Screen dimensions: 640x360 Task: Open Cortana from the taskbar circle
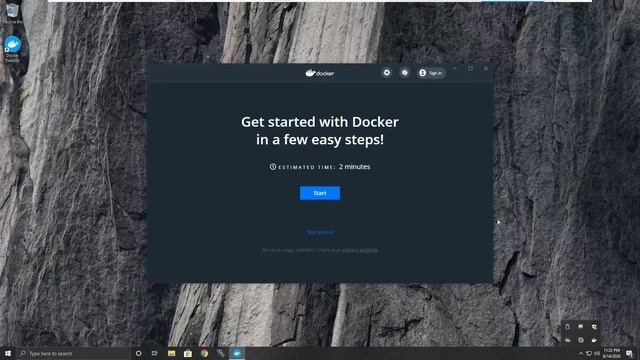coord(138,353)
